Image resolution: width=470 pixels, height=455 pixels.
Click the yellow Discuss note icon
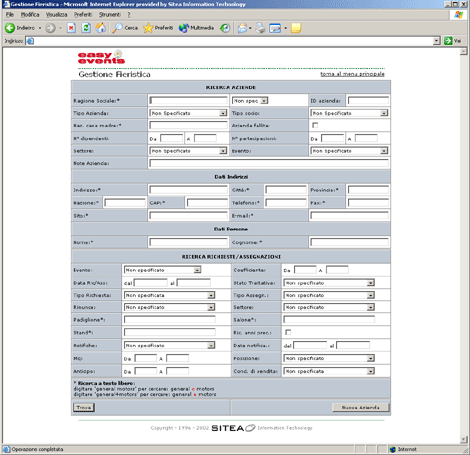click(296, 28)
